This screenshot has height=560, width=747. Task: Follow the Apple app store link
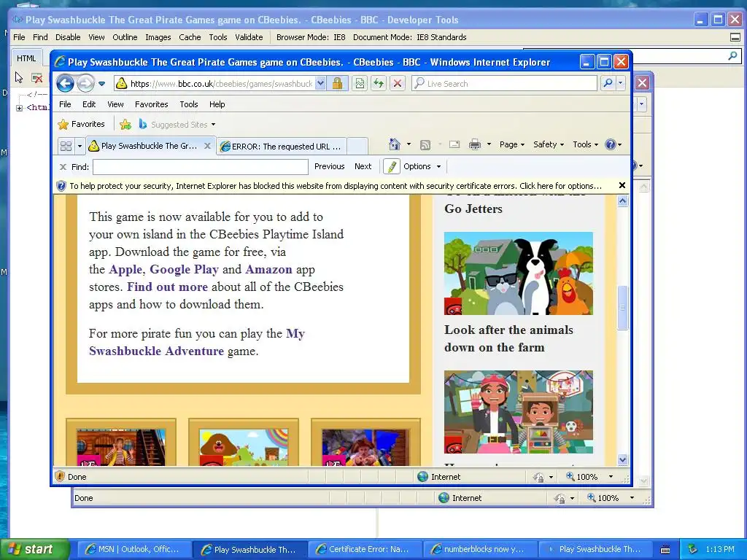[x=125, y=270]
